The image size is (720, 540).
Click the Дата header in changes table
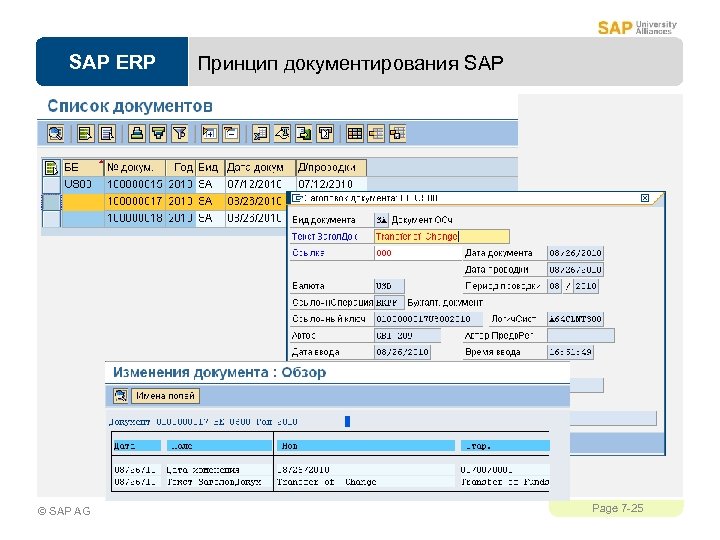137,446
